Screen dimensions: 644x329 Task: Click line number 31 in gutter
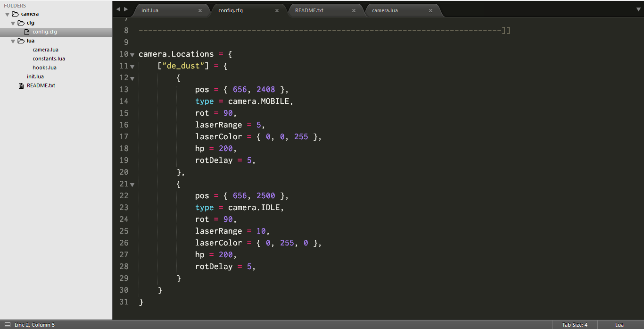point(124,302)
